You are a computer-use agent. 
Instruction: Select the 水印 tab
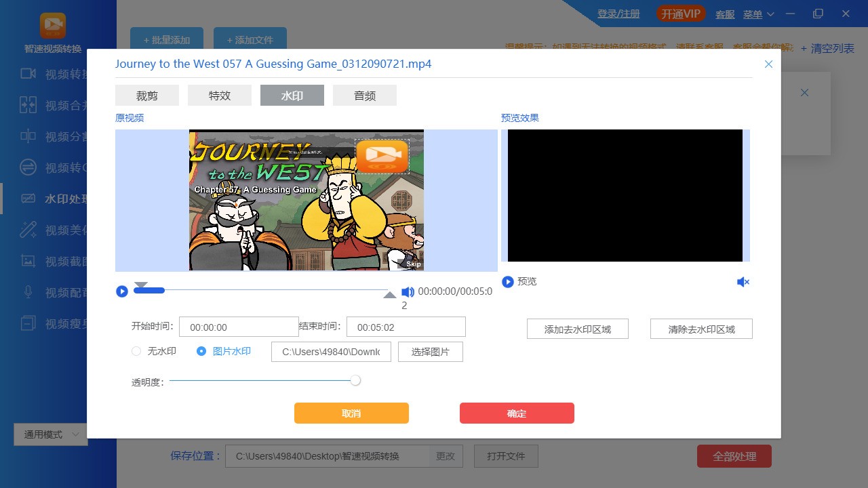click(292, 96)
